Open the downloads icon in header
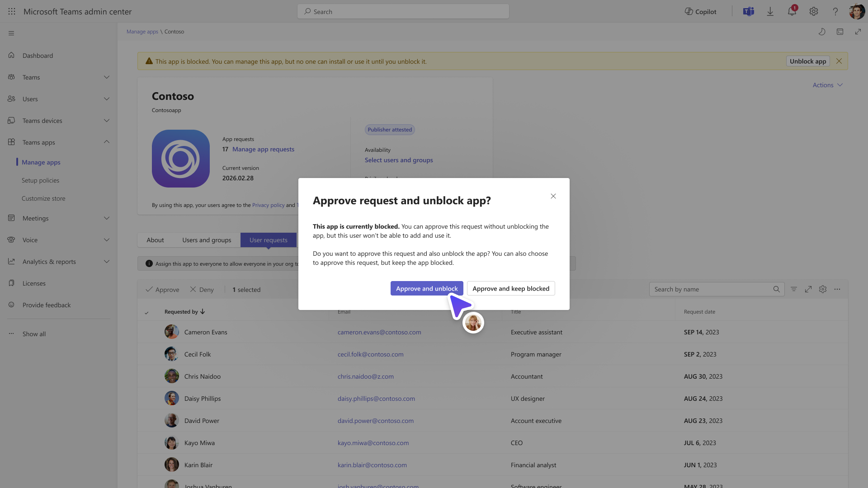Screen dimensions: 868x488 770,12
